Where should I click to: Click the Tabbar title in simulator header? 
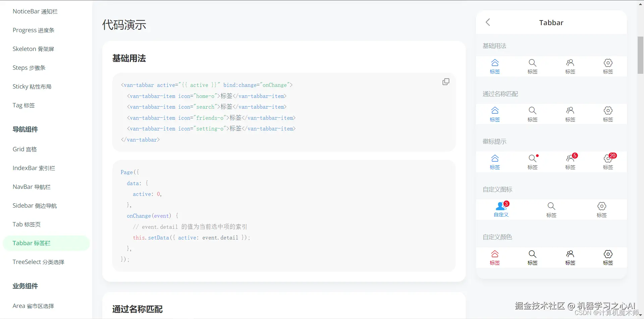point(551,22)
